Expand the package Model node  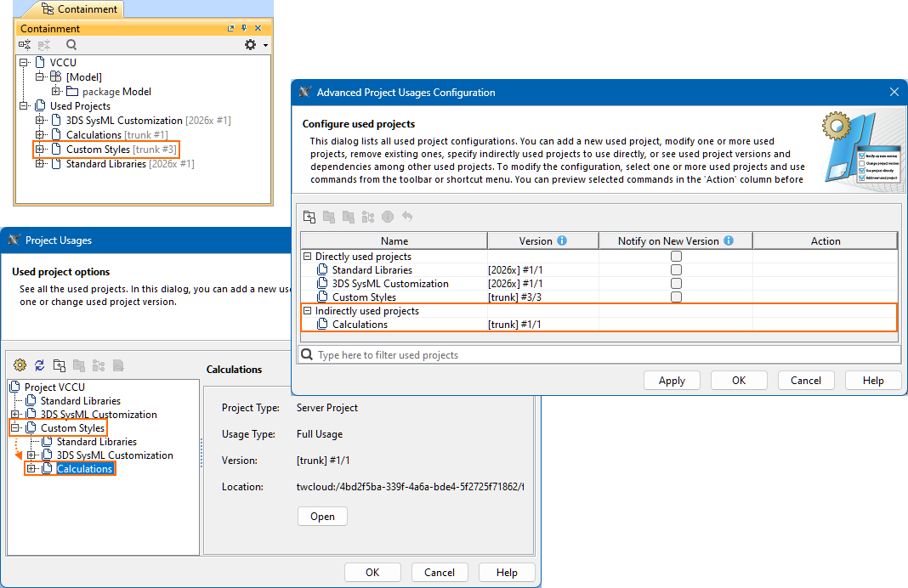coord(56,92)
